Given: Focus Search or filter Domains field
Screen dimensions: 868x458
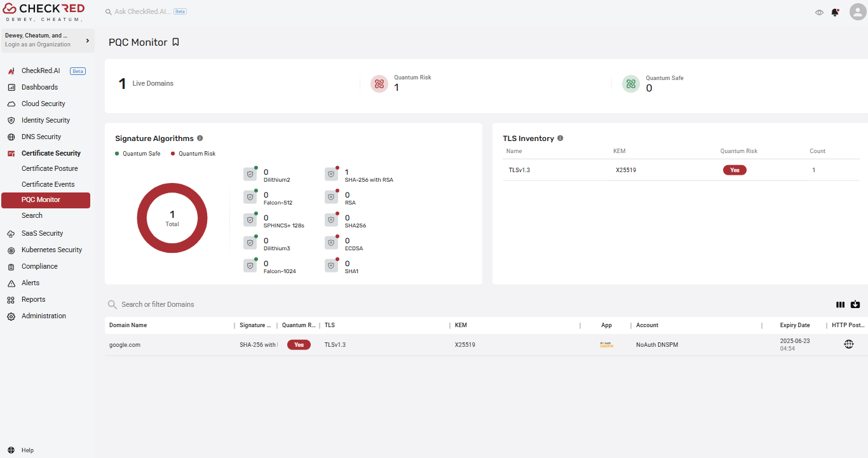Looking at the screenshot, I should (x=158, y=304).
